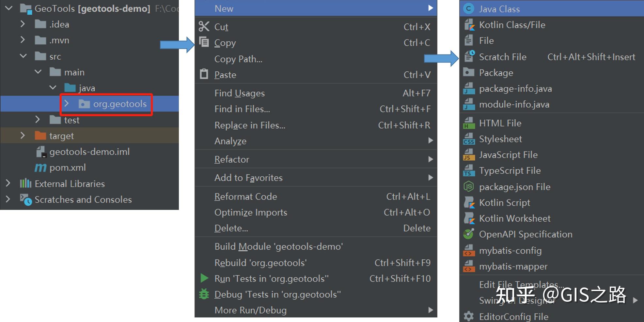Click Debug Tests in org.geotools
Image resolution: width=644 pixels, height=322 pixels.
click(277, 294)
